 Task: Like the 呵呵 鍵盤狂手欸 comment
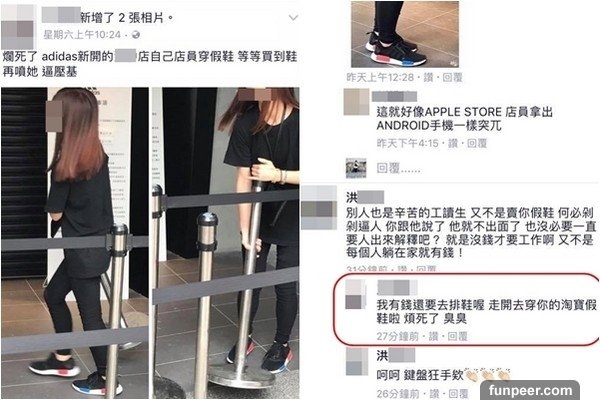(x=434, y=394)
